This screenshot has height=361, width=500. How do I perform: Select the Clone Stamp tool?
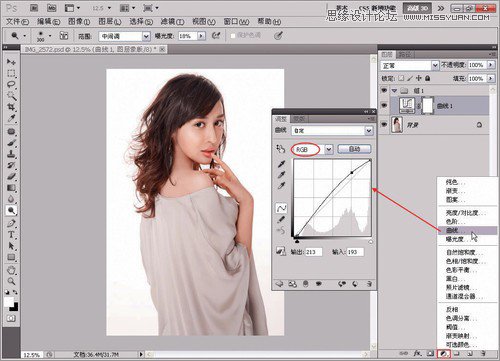point(11,154)
